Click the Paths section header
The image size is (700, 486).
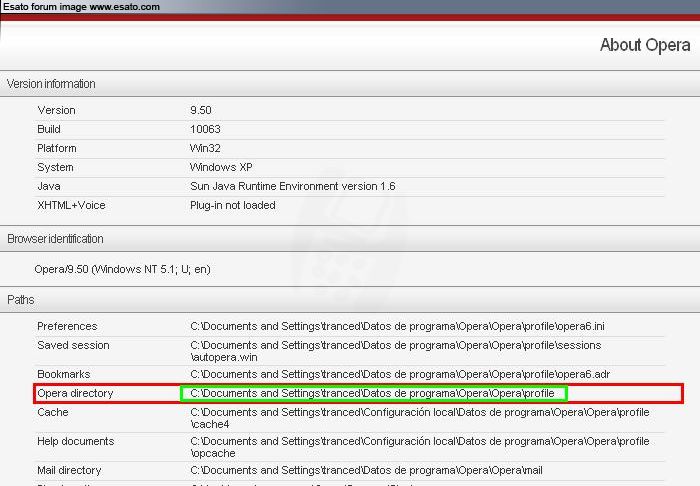click(21, 300)
